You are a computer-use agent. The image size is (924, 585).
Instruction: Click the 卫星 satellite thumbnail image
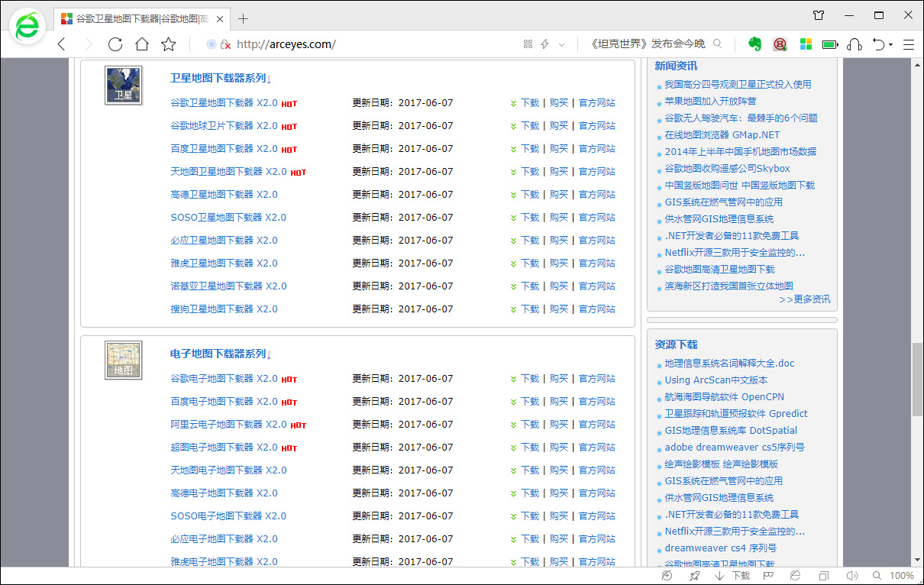(x=123, y=85)
